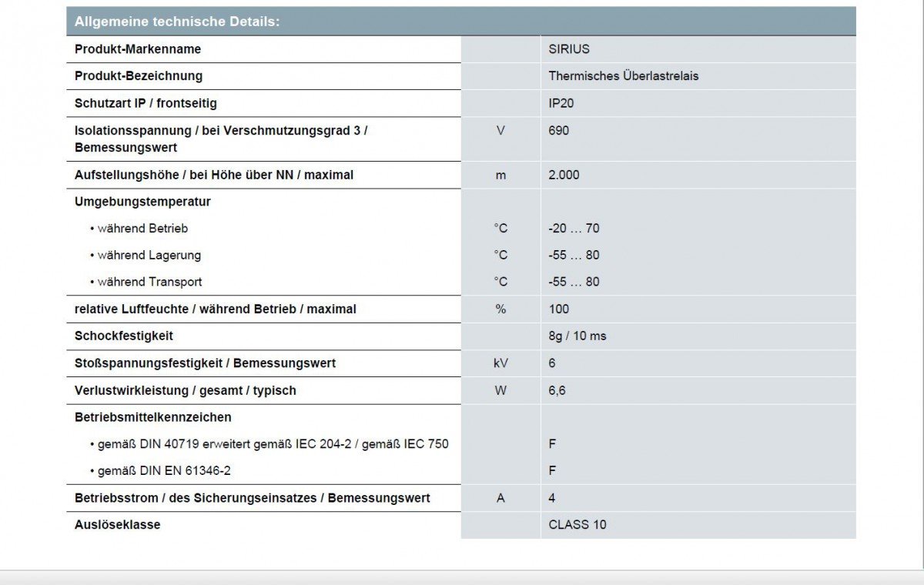This screenshot has width=924, height=585.
Task: Select 'relative Luftfeuchte' row label
Action: click(216, 309)
